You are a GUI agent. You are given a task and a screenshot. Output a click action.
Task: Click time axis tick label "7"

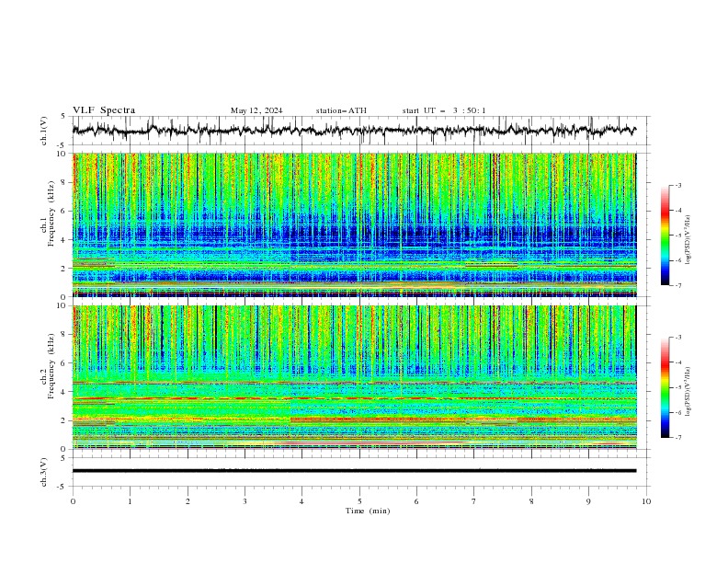pos(474,501)
